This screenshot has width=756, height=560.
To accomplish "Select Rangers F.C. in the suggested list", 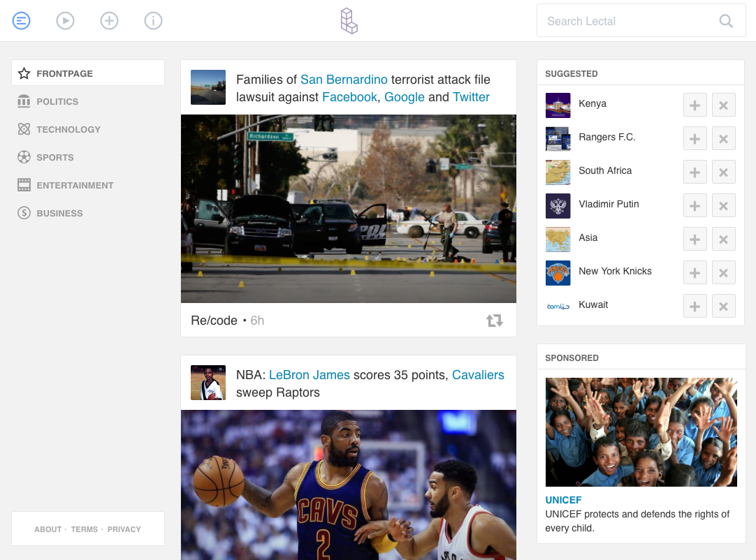I will pyautogui.click(x=607, y=137).
